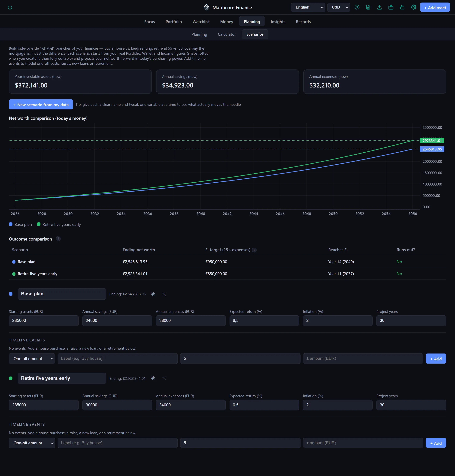Image resolution: width=455 pixels, height=476 pixels.
Task: Select the Scenarios sub-tab
Action: [x=255, y=34]
